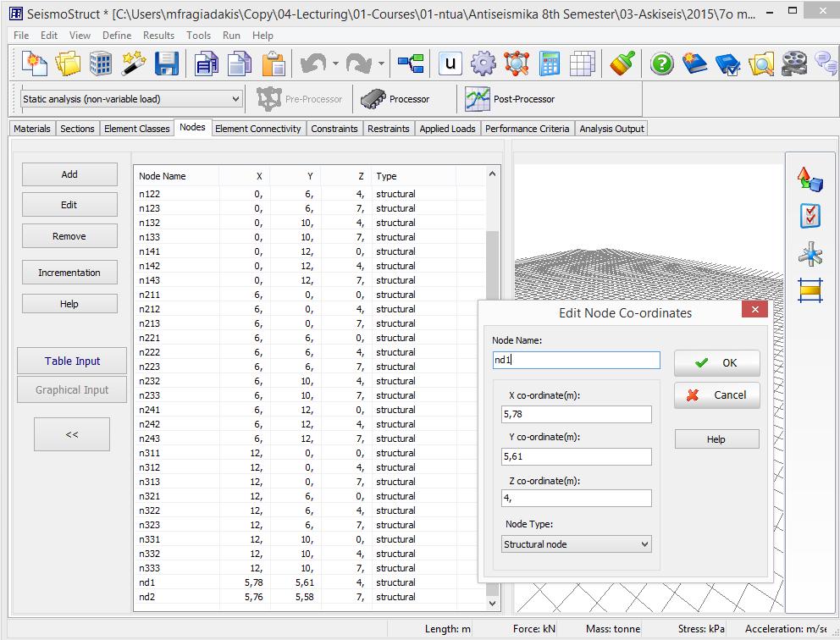The width and height of the screenshot is (840, 640).
Task: Open the Element Connectivity tab
Action: [x=258, y=129]
